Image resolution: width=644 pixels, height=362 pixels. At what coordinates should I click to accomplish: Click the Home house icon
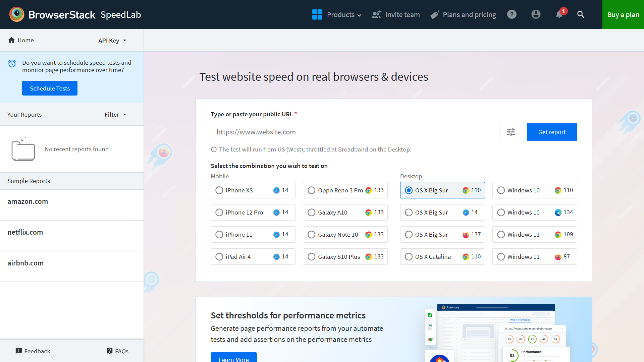pos(11,40)
